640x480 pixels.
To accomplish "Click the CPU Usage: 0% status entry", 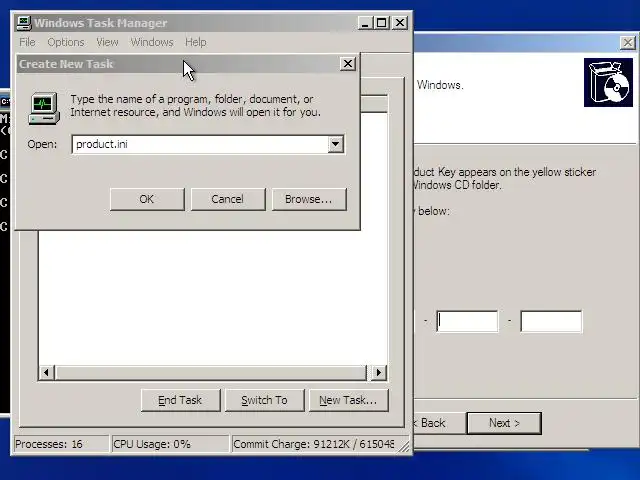I will coord(170,444).
